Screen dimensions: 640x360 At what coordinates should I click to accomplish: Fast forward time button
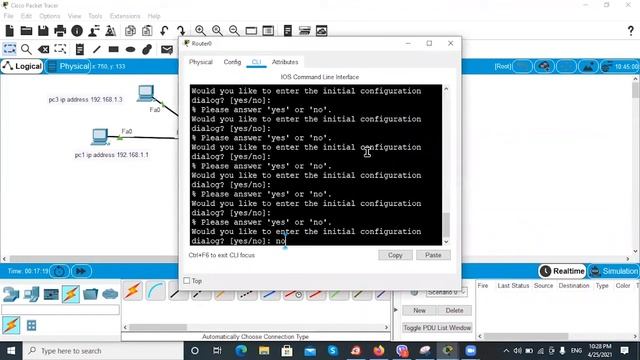click(81, 271)
